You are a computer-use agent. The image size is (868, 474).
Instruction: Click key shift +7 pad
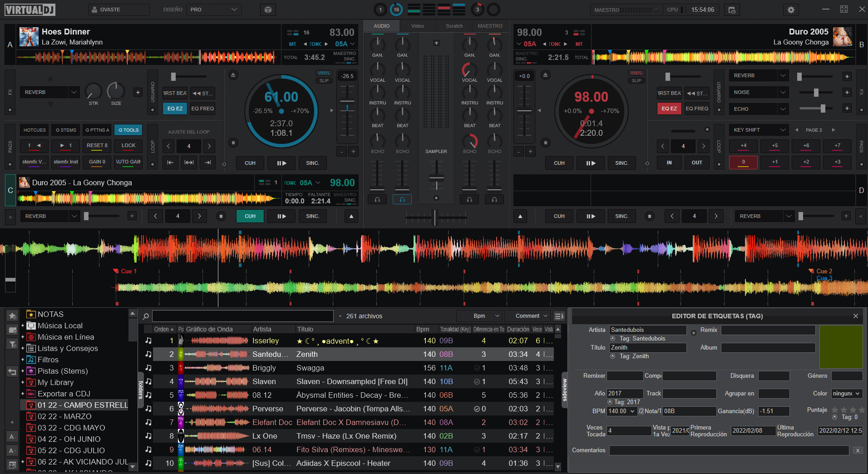pyautogui.click(x=838, y=146)
